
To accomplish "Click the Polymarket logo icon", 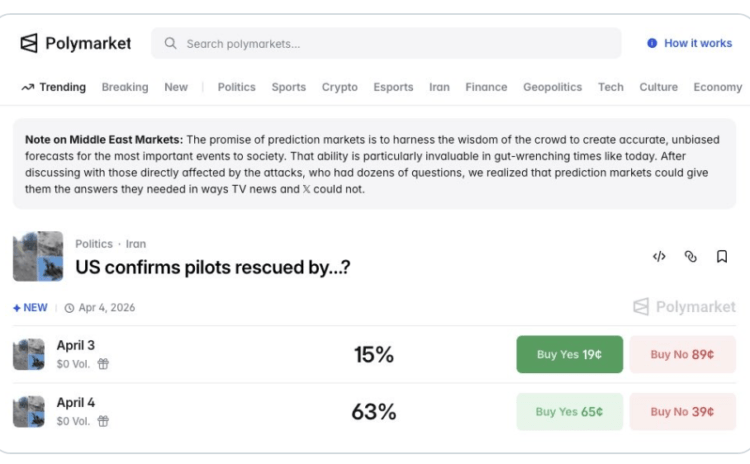I will click(x=29, y=43).
